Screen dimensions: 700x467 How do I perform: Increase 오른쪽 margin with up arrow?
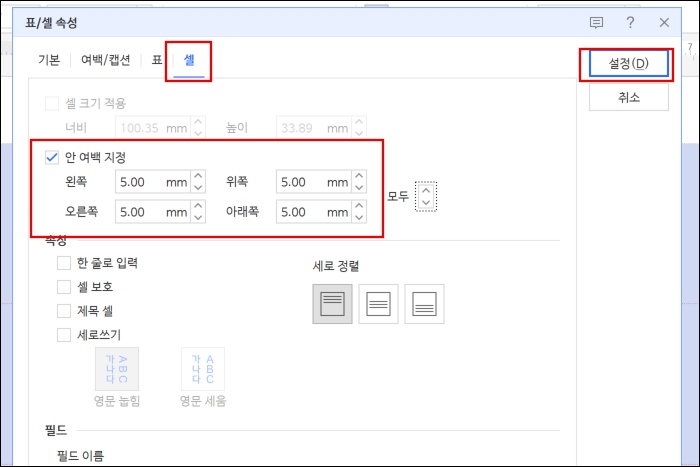click(x=198, y=206)
